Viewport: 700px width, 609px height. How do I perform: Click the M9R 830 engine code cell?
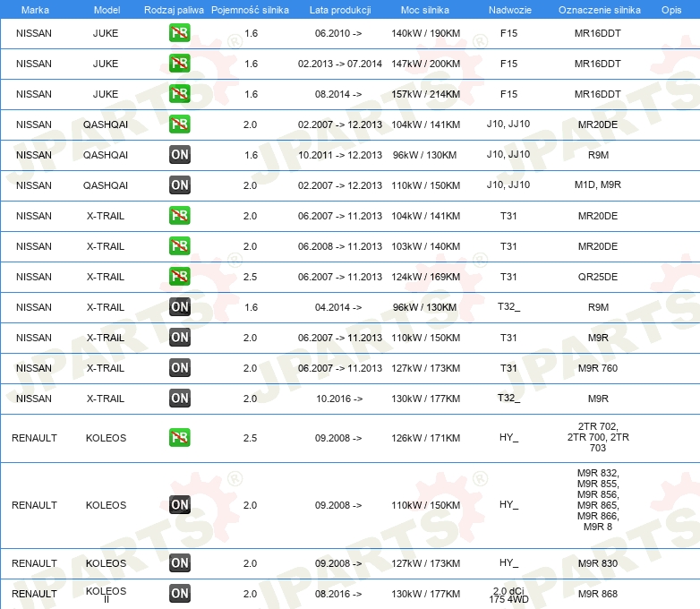pos(598,563)
